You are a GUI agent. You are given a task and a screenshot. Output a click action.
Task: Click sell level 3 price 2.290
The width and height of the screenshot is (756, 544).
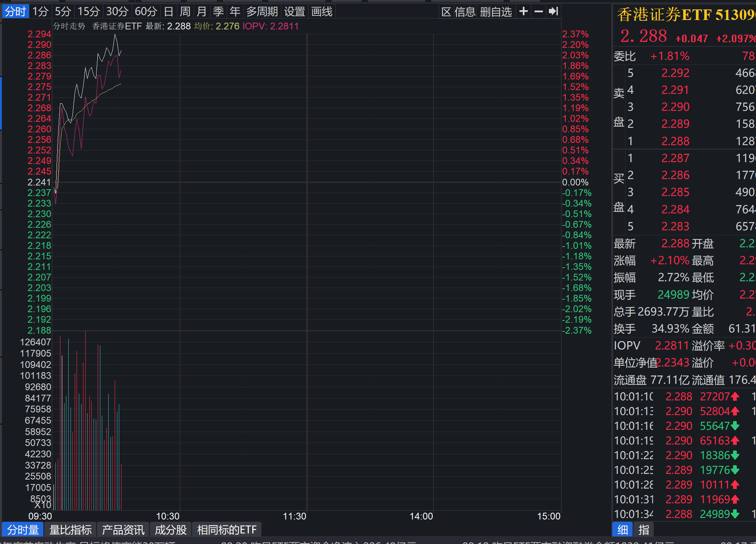point(675,107)
